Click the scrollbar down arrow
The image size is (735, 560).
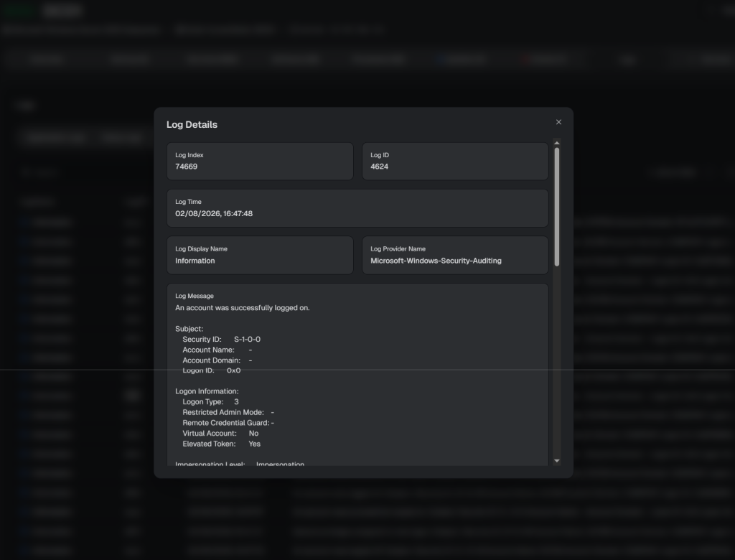557,461
